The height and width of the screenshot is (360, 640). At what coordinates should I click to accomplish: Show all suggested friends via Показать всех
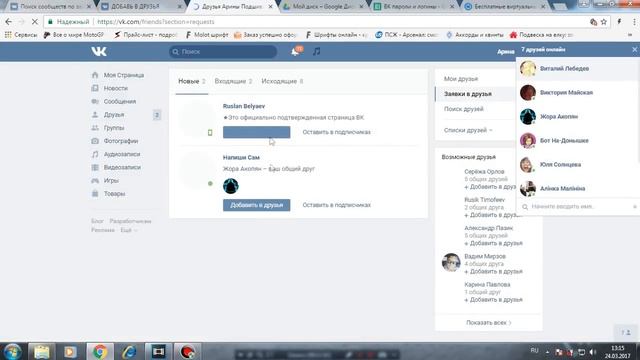489,322
